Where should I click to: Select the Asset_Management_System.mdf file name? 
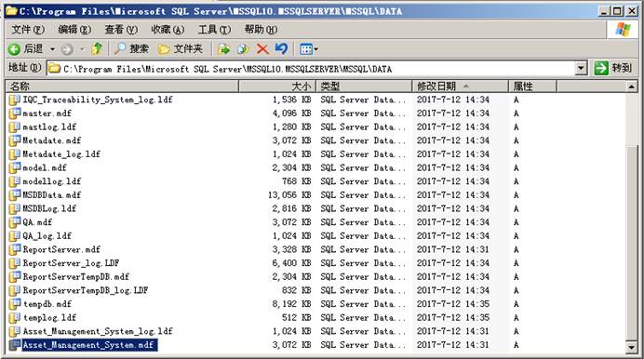[88, 345]
